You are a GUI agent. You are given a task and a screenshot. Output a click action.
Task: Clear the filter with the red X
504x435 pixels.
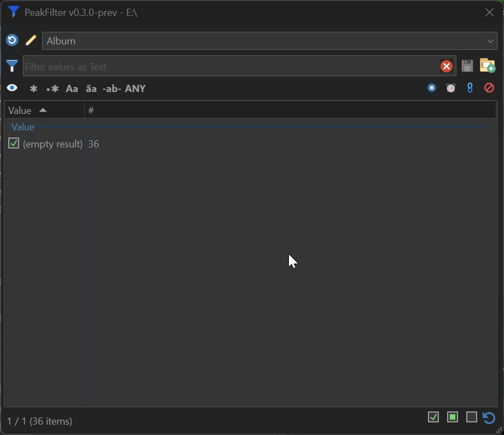[447, 66]
